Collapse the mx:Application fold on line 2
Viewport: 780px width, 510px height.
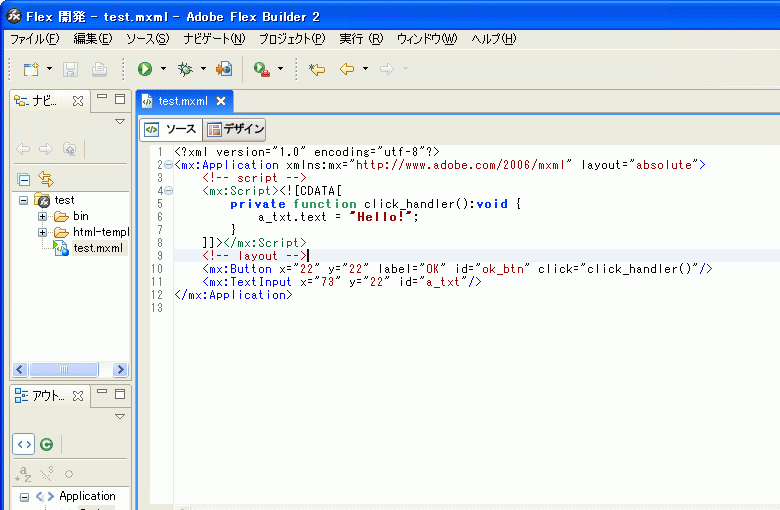(x=169, y=165)
